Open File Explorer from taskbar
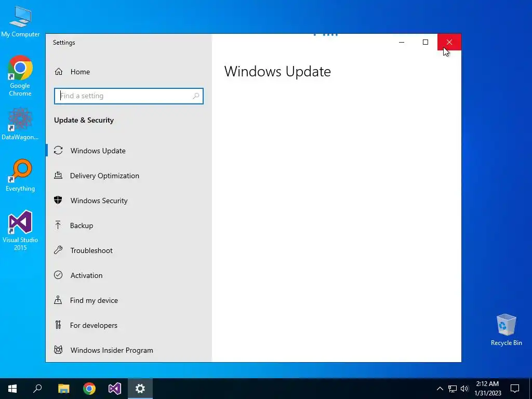The width and height of the screenshot is (532, 399). (63, 389)
